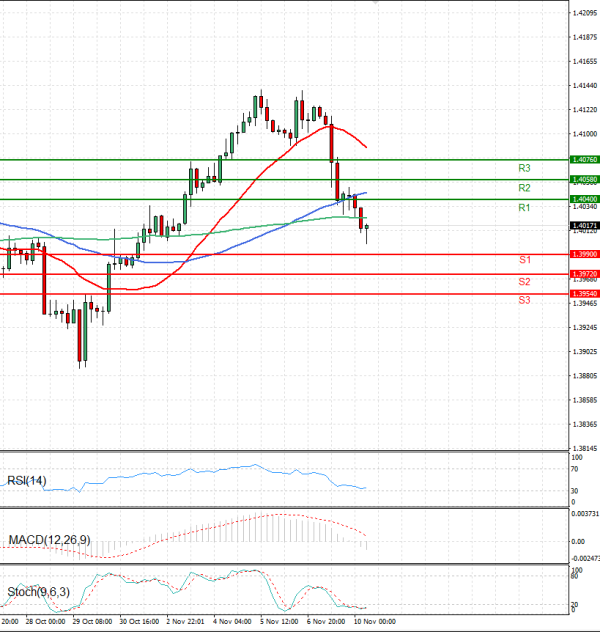Screen dimensions: 600x632
Task: Select the 1.39720 red price tag
Action: pyautogui.click(x=584, y=274)
